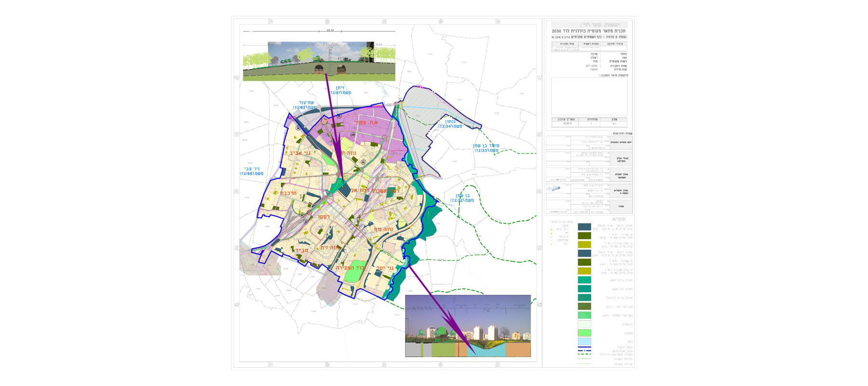
Task: Click the skyline cross-section illustration at bottom
Action: 468,326
